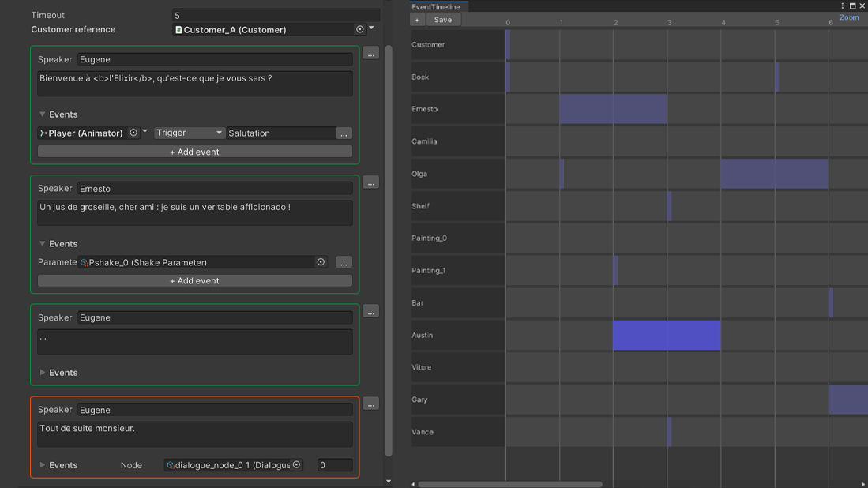Select the Shelf track label
The width and height of the screenshot is (868, 488).
[x=420, y=206]
